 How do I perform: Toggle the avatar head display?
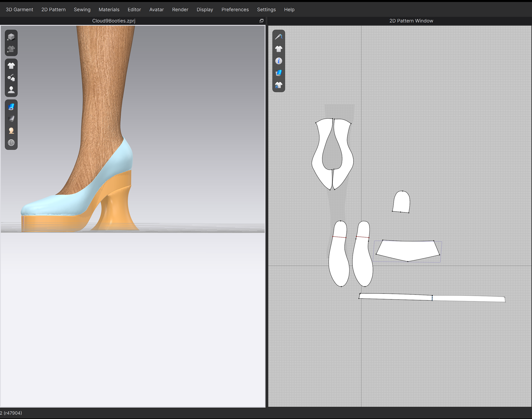click(x=11, y=130)
